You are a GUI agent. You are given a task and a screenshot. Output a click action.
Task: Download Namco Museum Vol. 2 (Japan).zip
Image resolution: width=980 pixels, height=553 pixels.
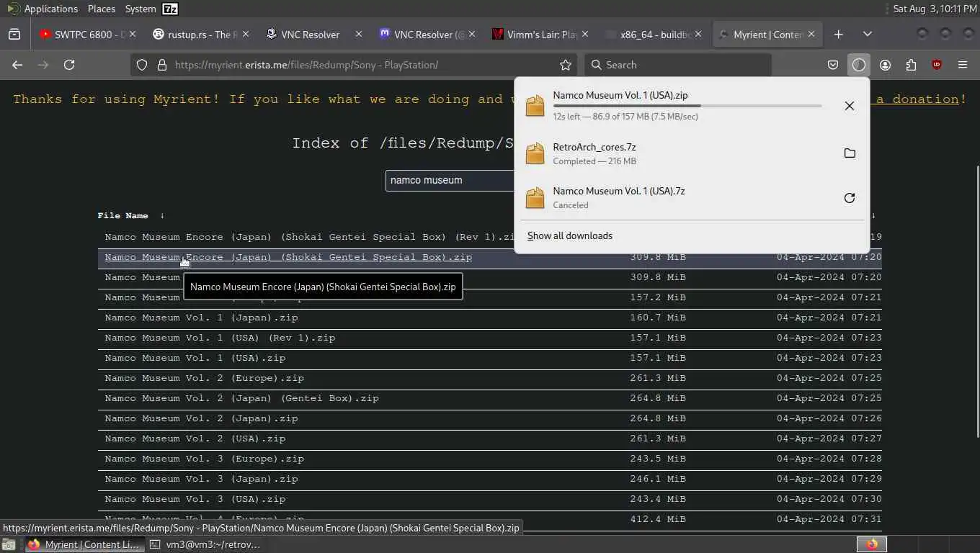coord(201,418)
